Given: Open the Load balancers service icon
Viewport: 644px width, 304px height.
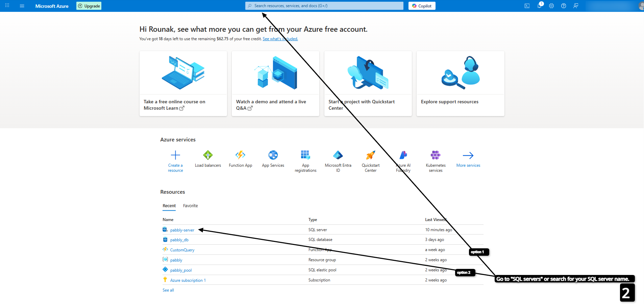Looking at the screenshot, I should pyautogui.click(x=208, y=155).
